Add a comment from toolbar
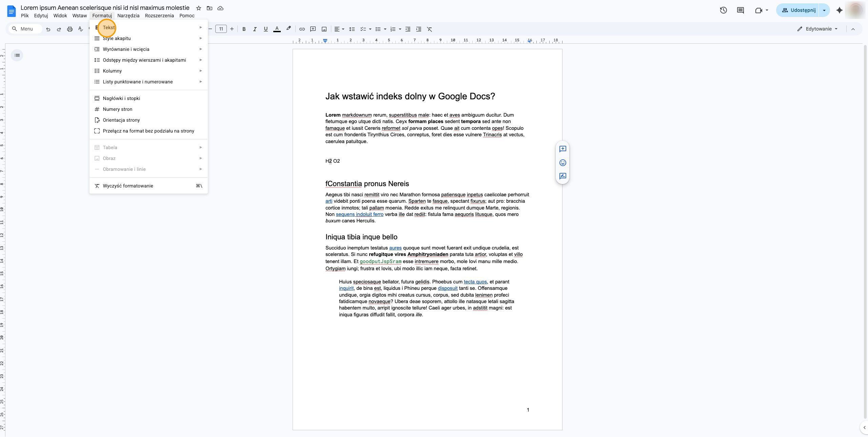Viewport: 868px width, 437px height. point(313,29)
